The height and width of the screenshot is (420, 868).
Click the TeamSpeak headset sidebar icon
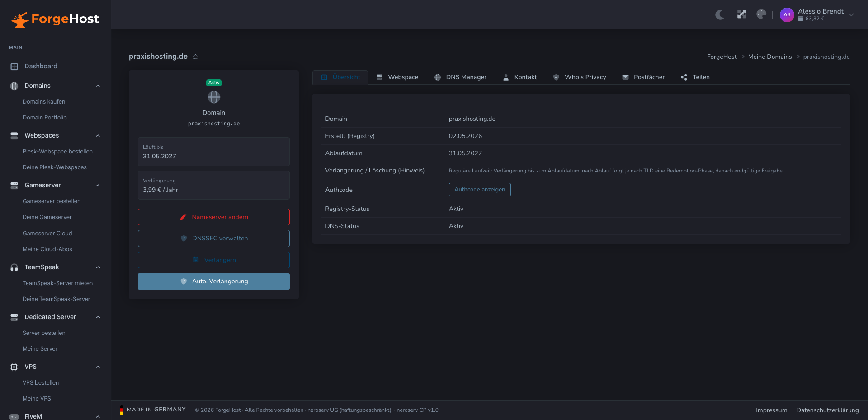click(14, 267)
